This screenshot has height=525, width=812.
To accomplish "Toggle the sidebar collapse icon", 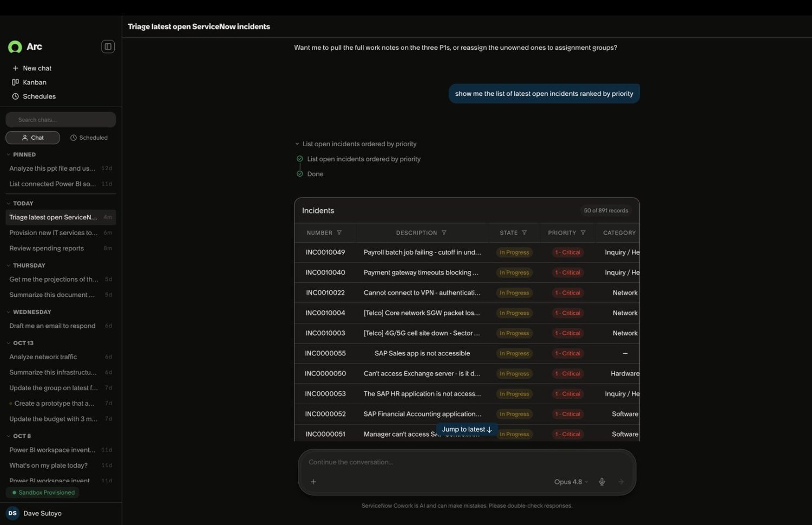I will coord(108,47).
